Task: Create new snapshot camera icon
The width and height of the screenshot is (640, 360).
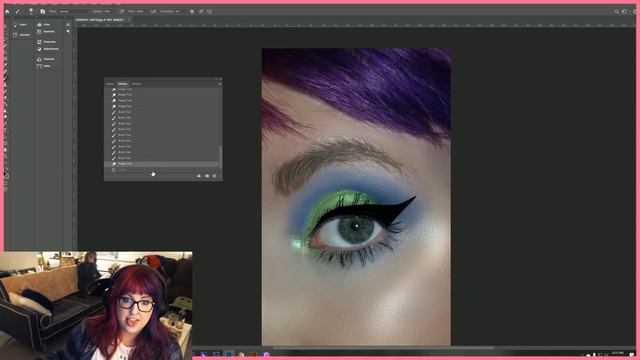Action: click(x=207, y=176)
